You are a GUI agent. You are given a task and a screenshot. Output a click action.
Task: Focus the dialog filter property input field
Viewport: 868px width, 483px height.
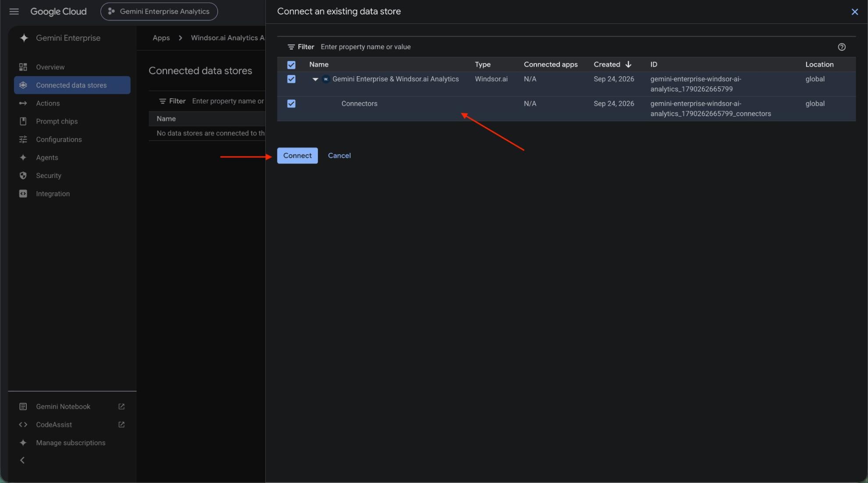(x=574, y=47)
